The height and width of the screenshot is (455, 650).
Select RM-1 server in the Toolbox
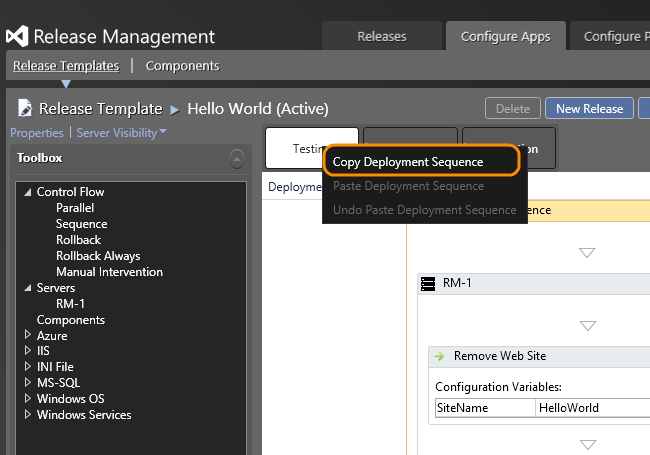point(70,304)
